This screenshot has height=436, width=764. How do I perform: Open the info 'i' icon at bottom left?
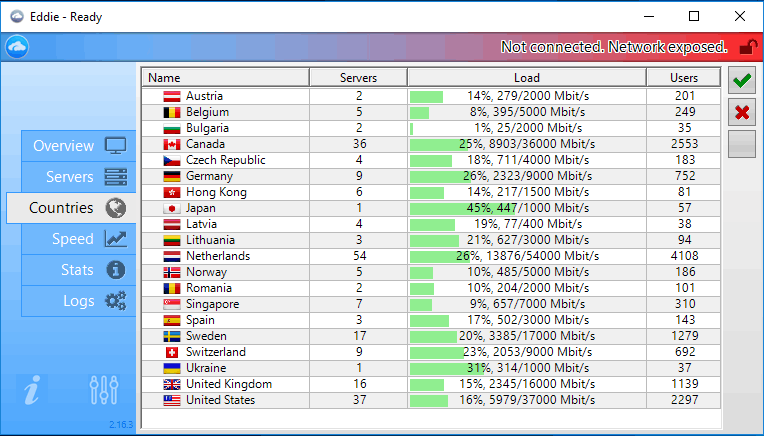click(x=32, y=389)
